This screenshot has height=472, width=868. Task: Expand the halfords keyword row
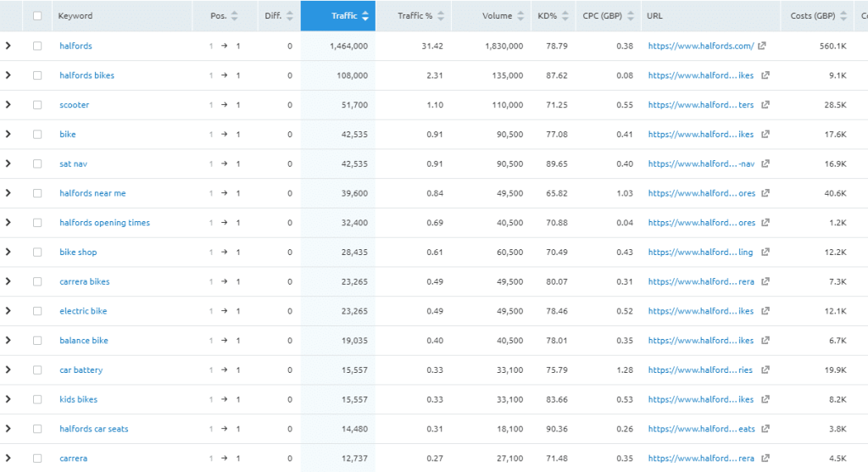tap(8, 47)
